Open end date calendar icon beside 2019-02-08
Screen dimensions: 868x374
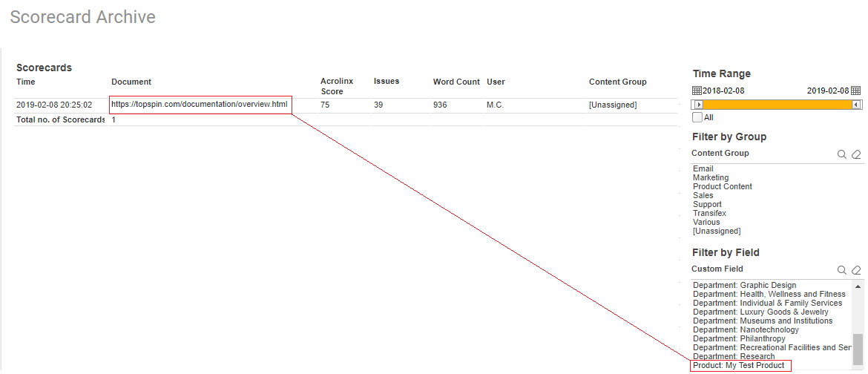point(856,91)
